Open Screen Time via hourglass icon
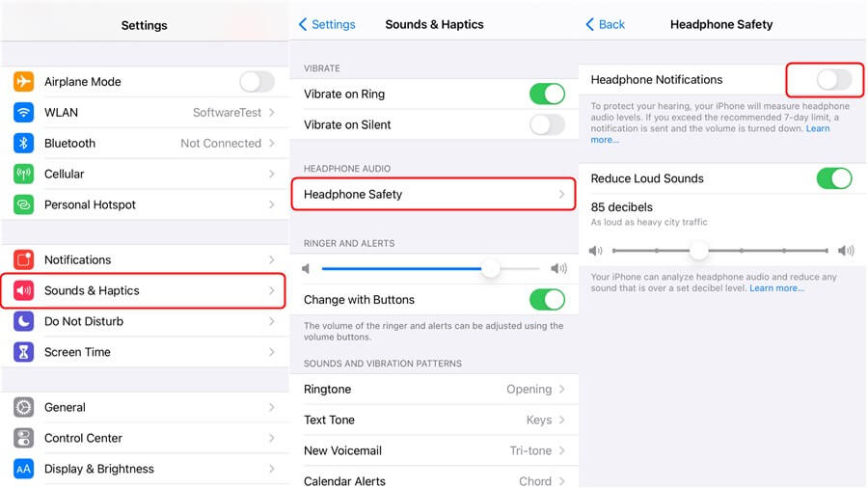868x488 pixels. pyautogui.click(x=23, y=352)
